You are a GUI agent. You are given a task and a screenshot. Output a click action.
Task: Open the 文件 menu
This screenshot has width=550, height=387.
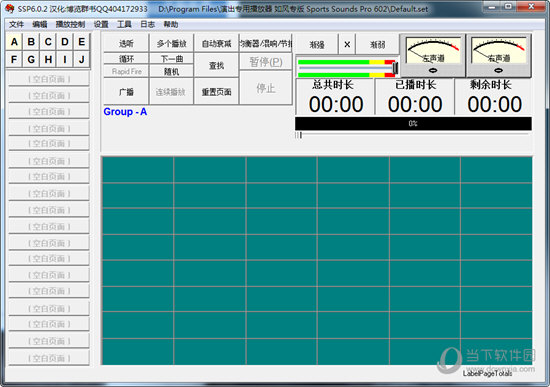pos(16,24)
